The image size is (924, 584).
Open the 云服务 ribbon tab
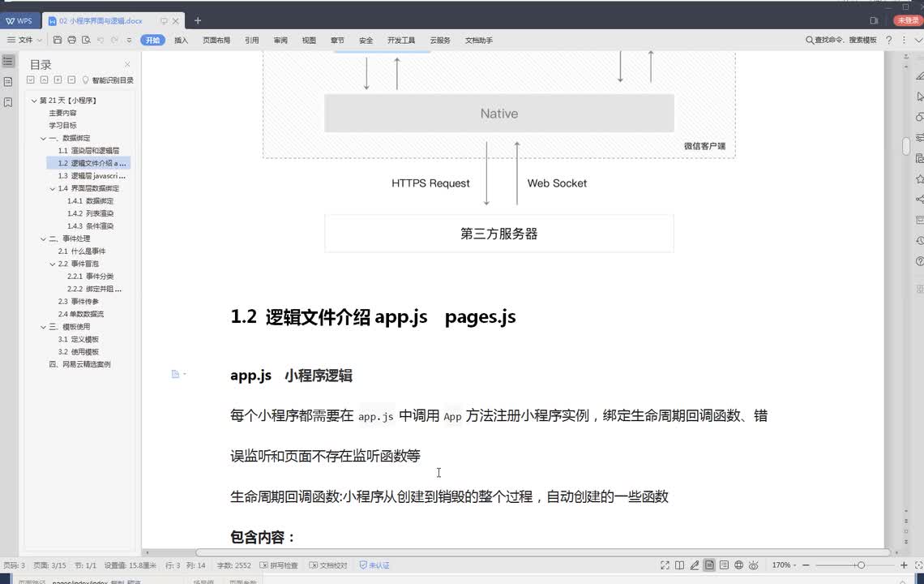pos(440,40)
